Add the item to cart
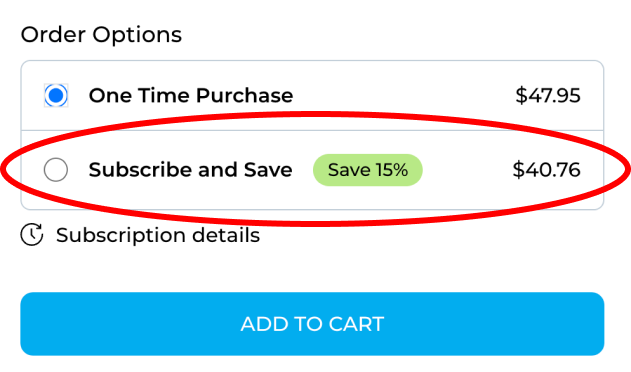This screenshot has width=631, height=372. click(312, 324)
